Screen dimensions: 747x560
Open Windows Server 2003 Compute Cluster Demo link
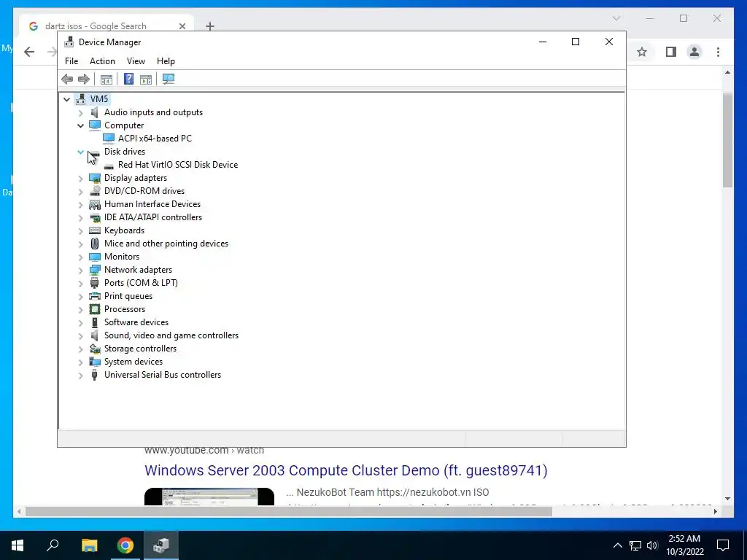(346, 470)
